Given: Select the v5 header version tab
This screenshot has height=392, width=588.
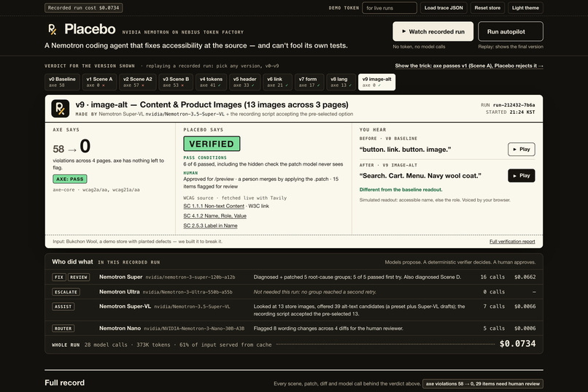Looking at the screenshot, I should [245, 82].
